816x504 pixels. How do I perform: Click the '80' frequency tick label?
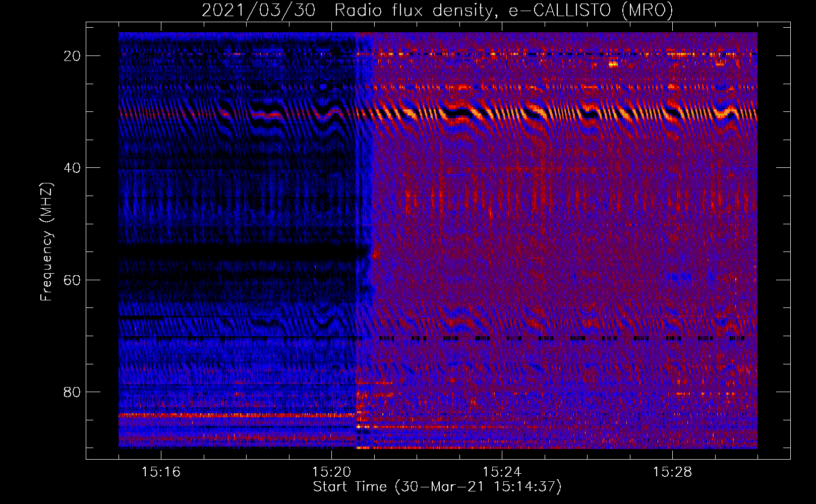click(73, 392)
